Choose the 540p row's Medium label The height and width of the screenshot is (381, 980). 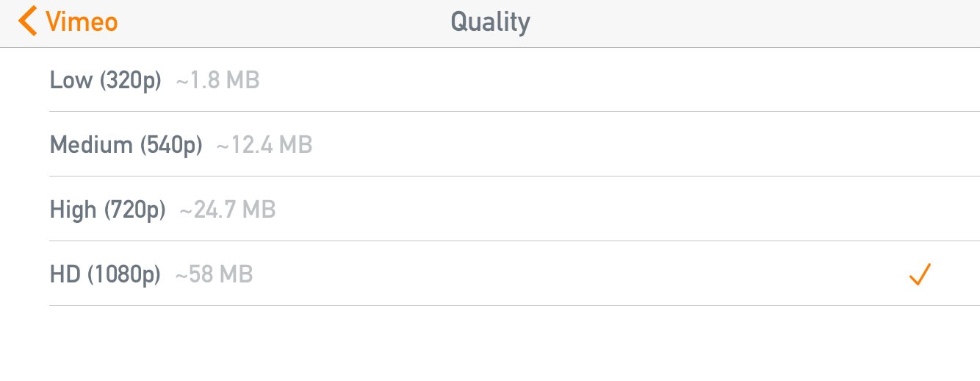tap(91, 144)
